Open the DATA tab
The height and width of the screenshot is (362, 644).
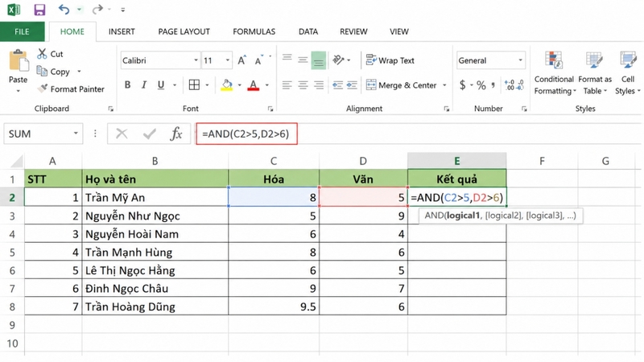click(x=308, y=31)
